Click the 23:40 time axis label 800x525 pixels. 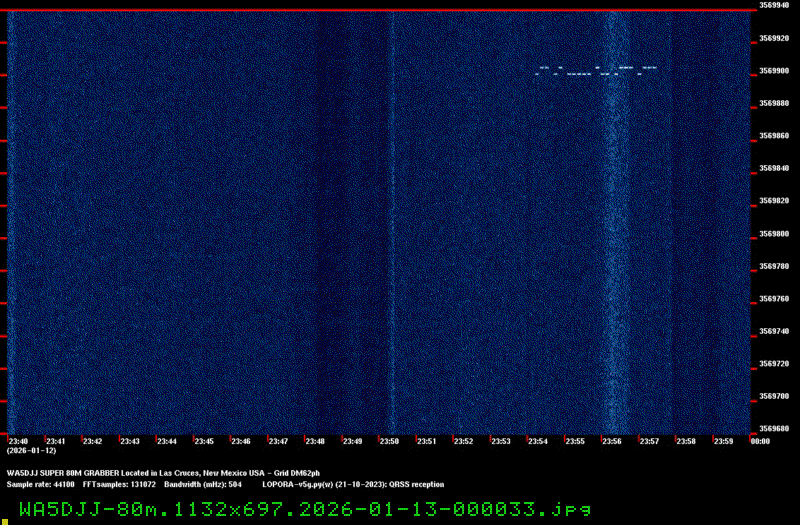(x=18, y=441)
